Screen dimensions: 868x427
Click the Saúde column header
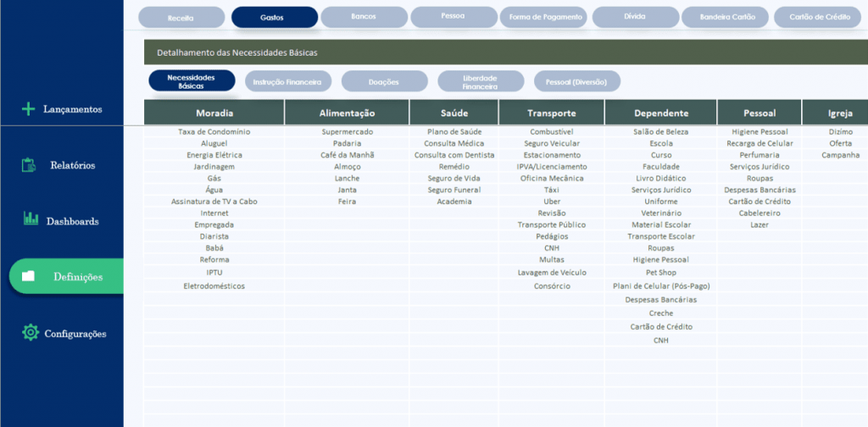click(454, 113)
